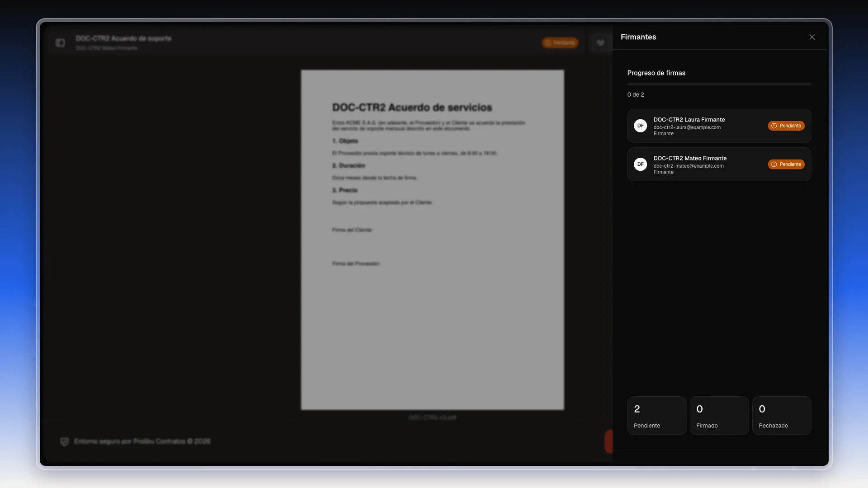
Task: Click the DOC-CTR2 Acuerdo de soporte title
Action: [x=123, y=38]
